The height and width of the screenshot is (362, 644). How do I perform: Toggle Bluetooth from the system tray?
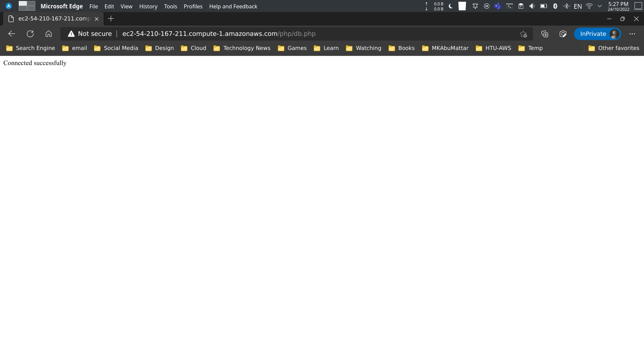(555, 6)
